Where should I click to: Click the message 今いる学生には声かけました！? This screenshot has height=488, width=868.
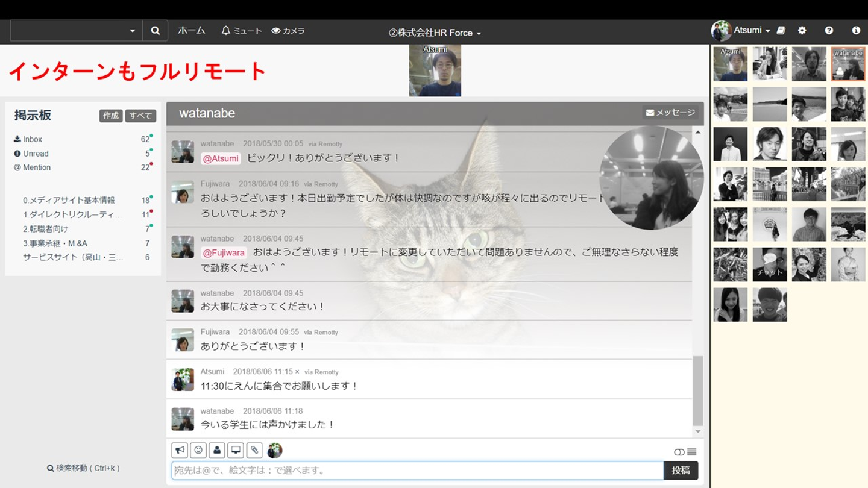tap(268, 425)
